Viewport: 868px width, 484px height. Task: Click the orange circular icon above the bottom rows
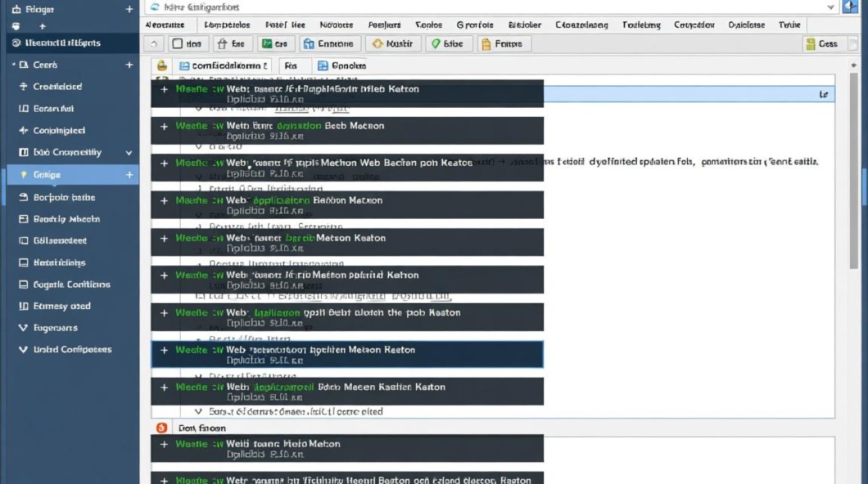(x=162, y=428)
